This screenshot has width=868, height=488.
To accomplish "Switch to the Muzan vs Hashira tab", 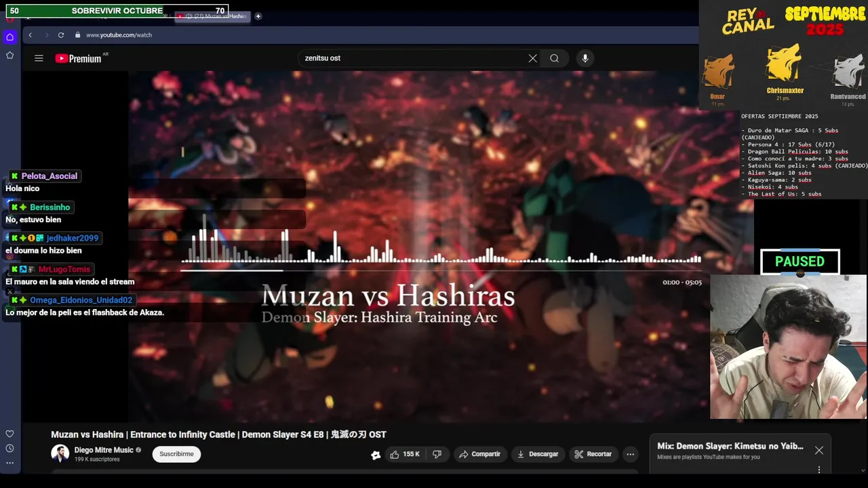I will tap(213, 16).
